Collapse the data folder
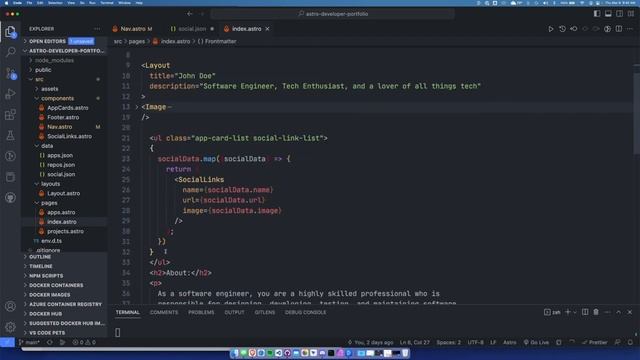Image resolution: width=640 pixels, height=360 pixels. pos(47,146)
